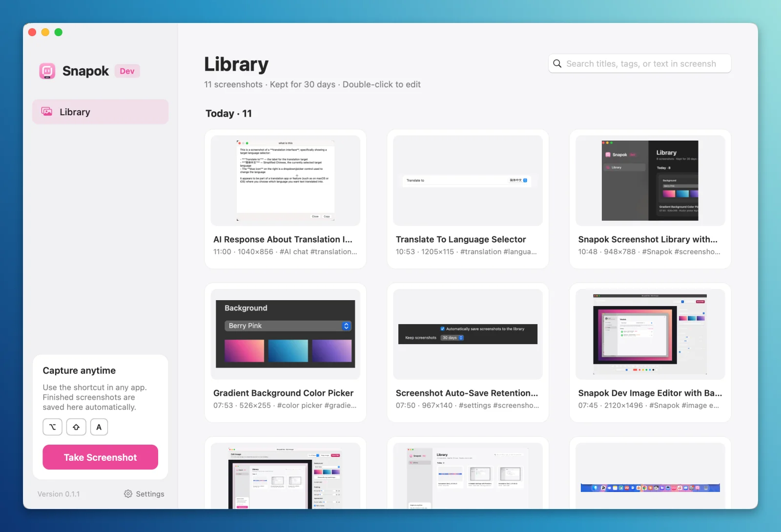Click the A key shortcut box

point(99,427)
